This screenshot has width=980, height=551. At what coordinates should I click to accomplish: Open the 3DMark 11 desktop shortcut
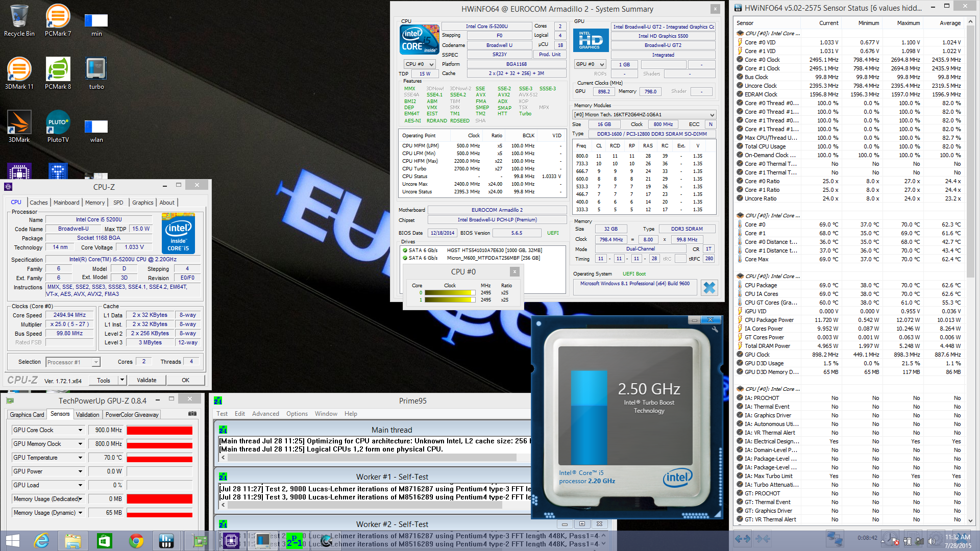(19, 73)
